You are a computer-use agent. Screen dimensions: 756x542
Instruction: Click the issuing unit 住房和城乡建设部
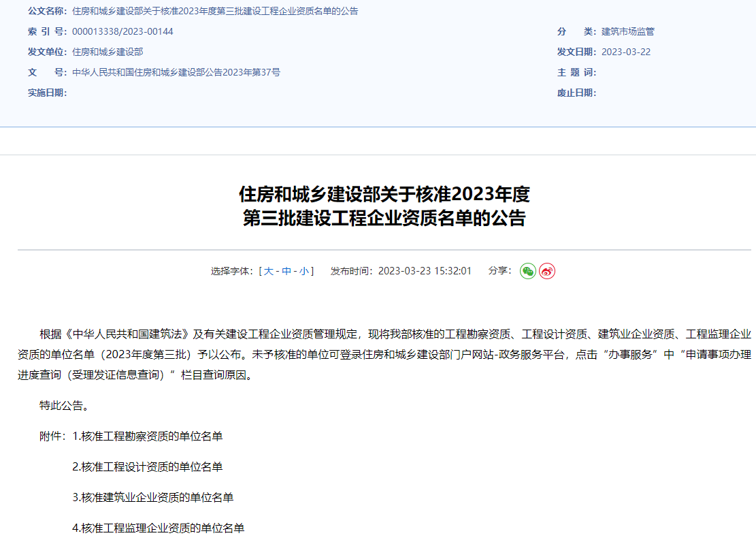[104, 52]
